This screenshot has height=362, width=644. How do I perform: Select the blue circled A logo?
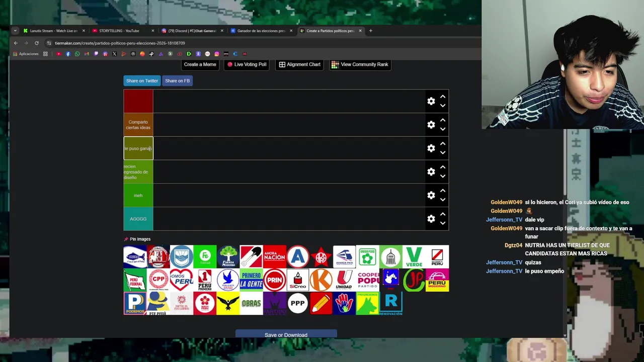tap(298, 257)
